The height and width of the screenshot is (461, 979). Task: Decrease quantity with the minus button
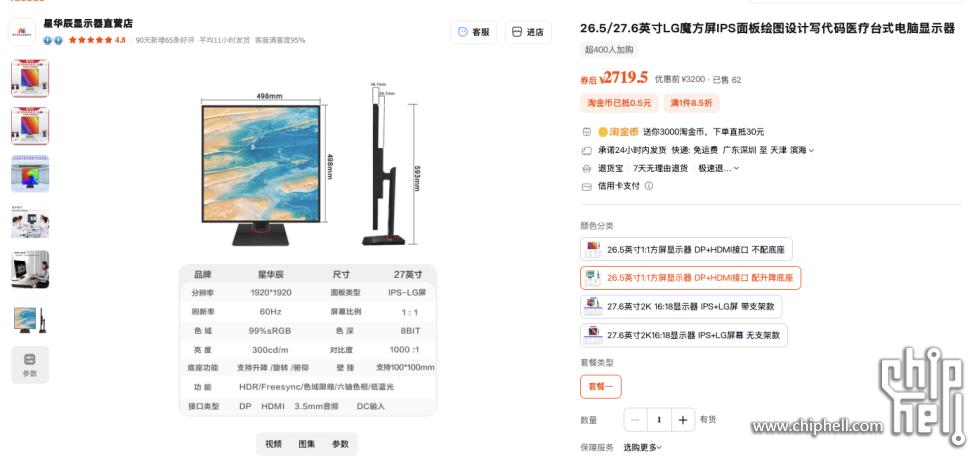point(635,420)
